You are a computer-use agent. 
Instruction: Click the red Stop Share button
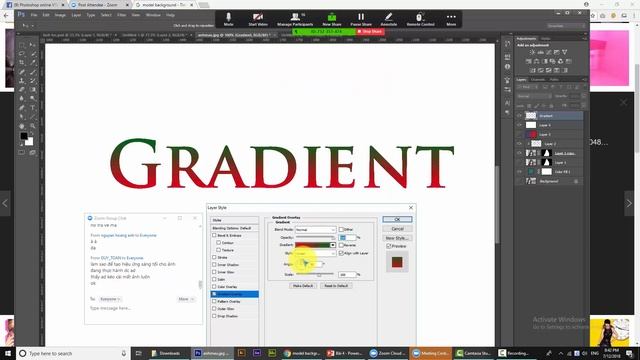click(x=370, y=31)
